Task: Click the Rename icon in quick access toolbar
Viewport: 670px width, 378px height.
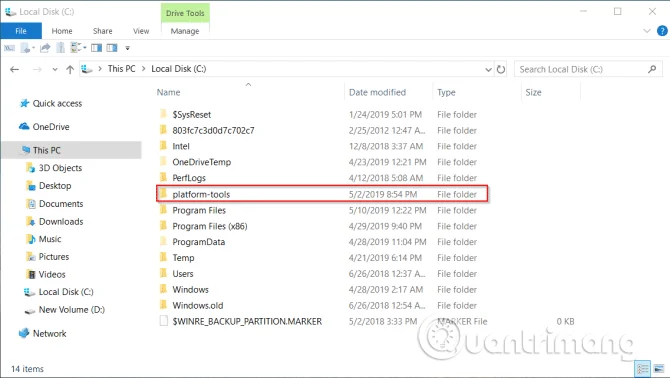Action: tap(9, 48)
